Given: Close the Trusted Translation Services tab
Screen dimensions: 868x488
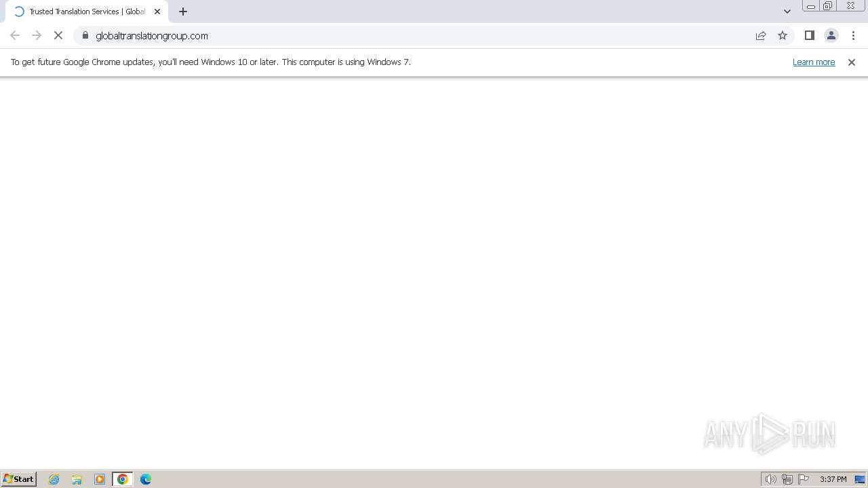Looking at the screenshot, I should click(157, 12).
